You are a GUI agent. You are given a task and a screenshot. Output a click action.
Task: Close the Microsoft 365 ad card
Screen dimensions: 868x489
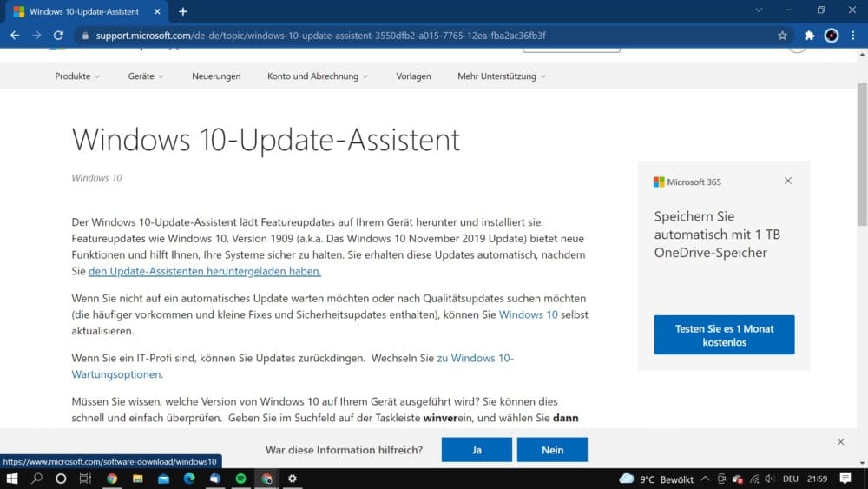[x=788, y=181]
